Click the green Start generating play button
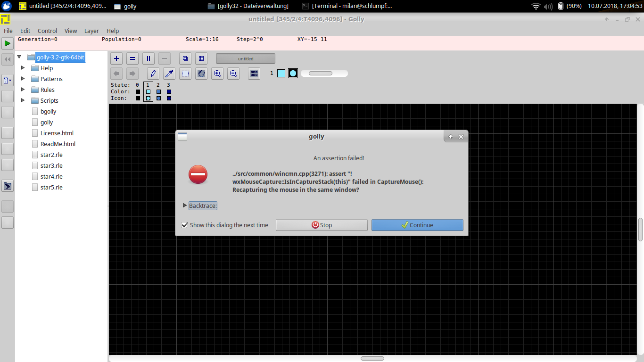The width and height of the screenshot is (644, 362). [x=7, y=43]
